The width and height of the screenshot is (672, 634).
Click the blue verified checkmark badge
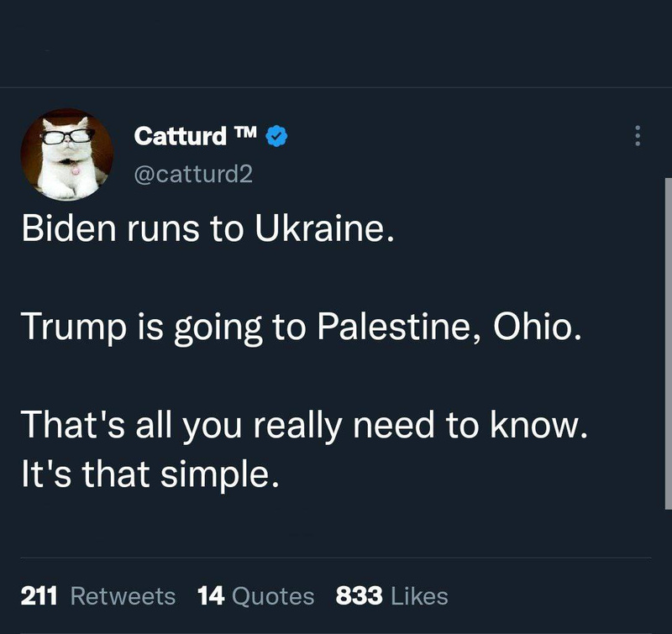[278, 135]
